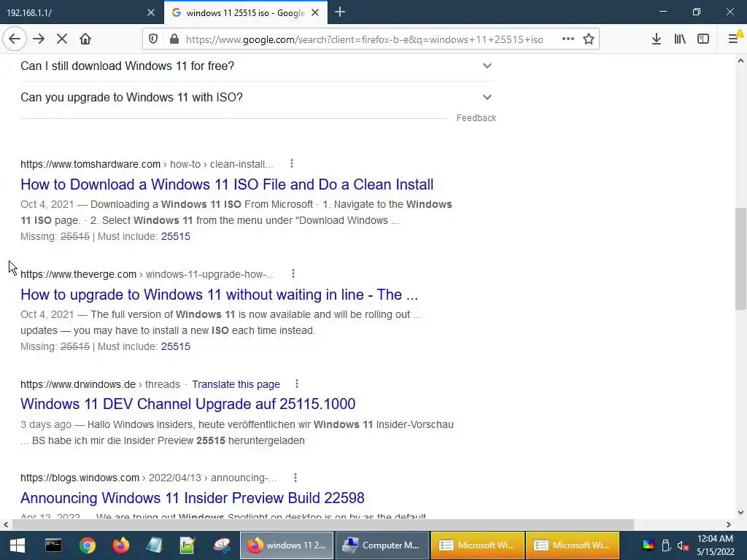Open 'Windows 11 DEV Channel Upgrade auf 25115.1000'

(x=187, y=404)
